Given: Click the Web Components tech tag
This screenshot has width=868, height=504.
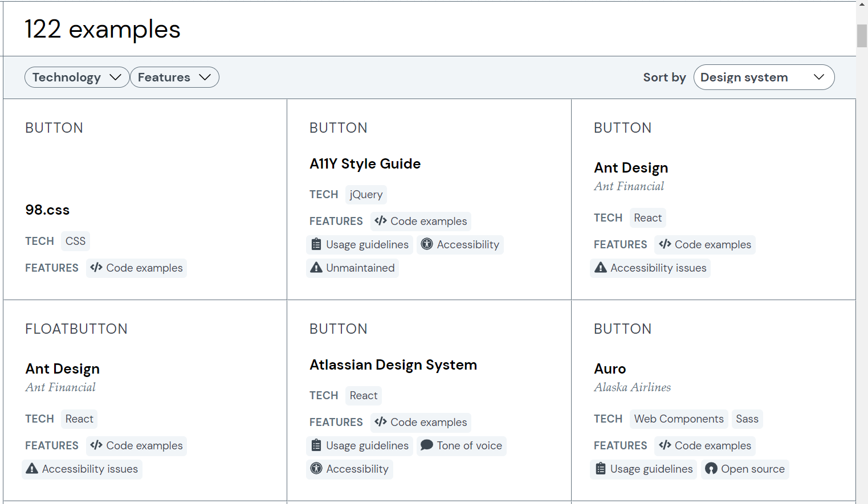Looking at the screenshot, I should click(x=679, y=419).
